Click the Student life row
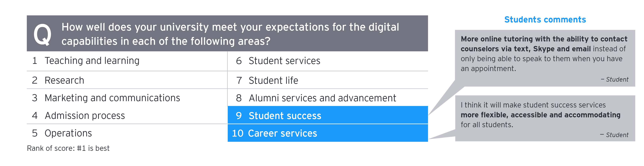Viewport: 644px width, 166px height. 273,81
